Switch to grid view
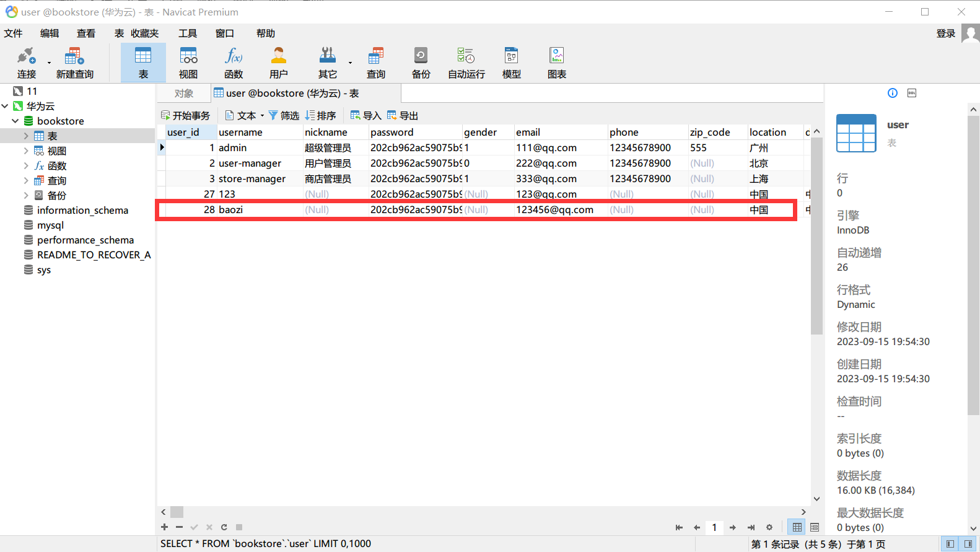Image resolution: width=980 pixels, height=552 pixels. 797,527
